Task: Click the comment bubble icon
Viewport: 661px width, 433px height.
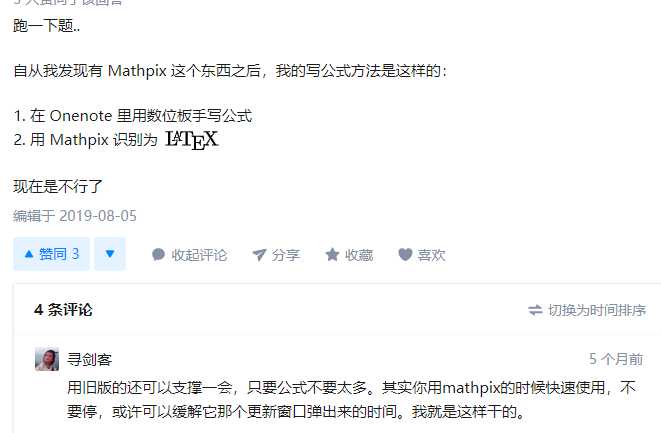Action: click(158, 255)
